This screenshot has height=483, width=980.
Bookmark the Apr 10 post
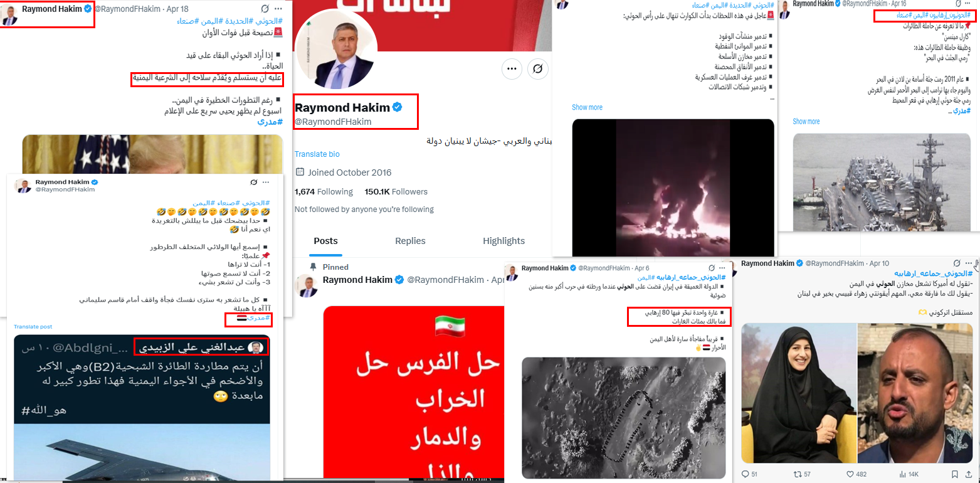click(954, 474)
